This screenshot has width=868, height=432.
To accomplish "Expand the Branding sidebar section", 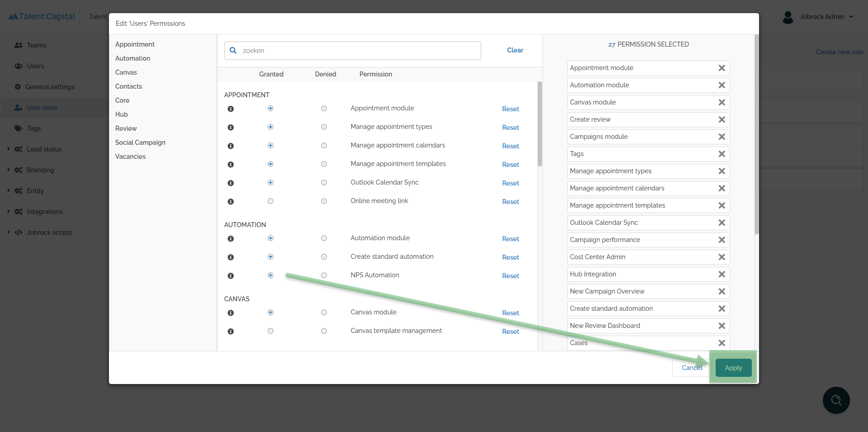I will (8, 170).
